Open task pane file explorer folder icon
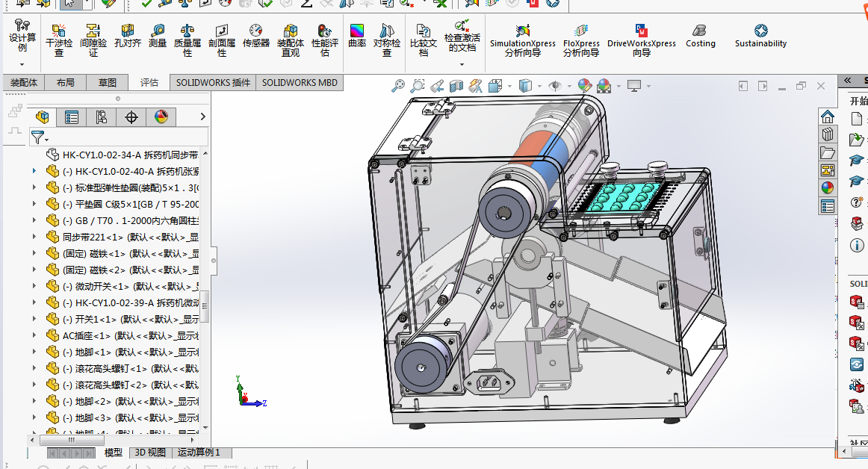The image size is (868, 469). (828, 152)
